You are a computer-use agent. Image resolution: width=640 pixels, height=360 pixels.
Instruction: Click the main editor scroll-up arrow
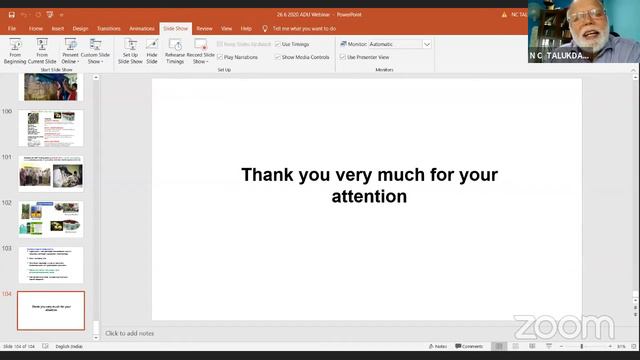coord(635,78)
